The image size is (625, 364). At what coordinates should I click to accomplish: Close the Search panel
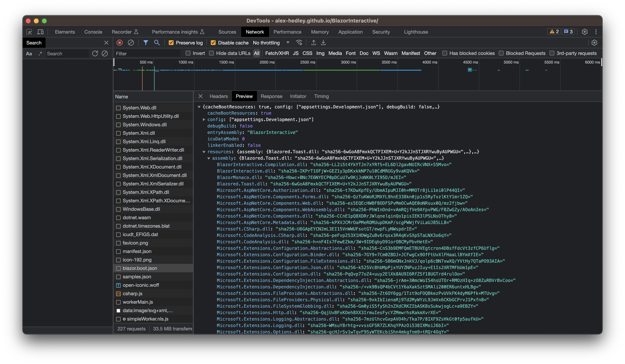pyautogui.click(x=106, y=43)
